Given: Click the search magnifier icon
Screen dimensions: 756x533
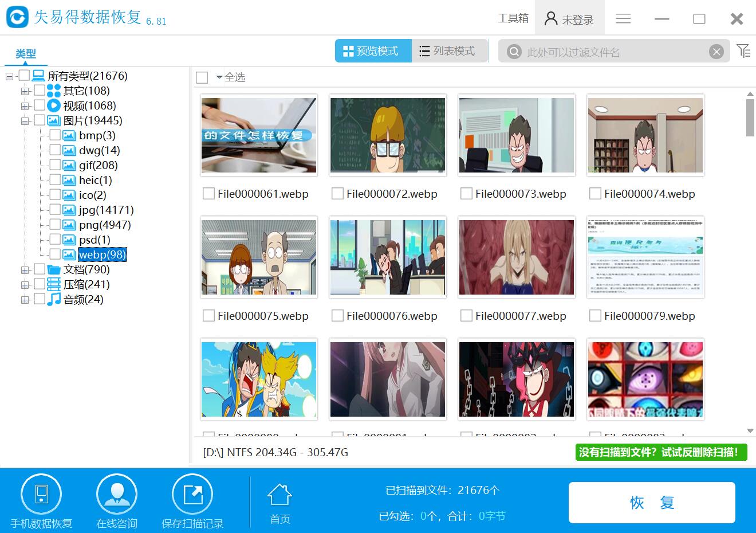Looking at the screenshot, I should pyautogui.click(x=514, y=52).
